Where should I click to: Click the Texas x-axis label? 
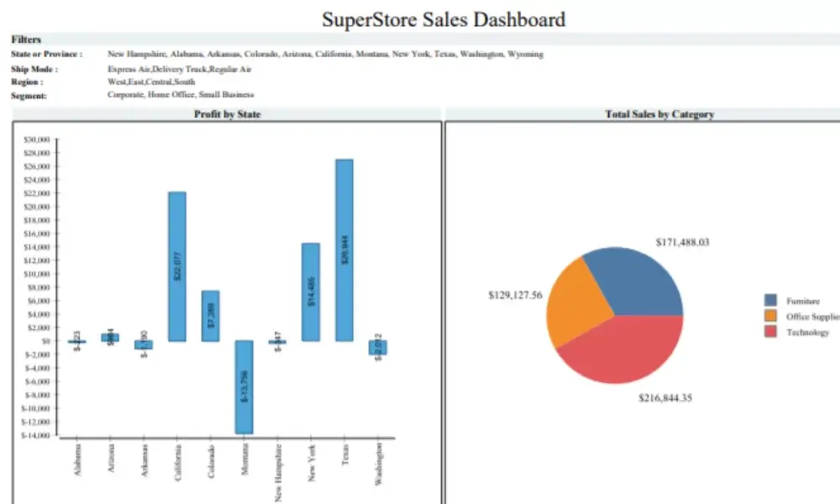click(344, 454)
